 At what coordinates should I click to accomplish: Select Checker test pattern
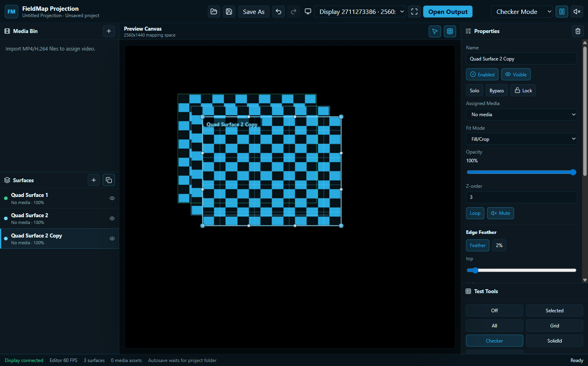point(494,341)
